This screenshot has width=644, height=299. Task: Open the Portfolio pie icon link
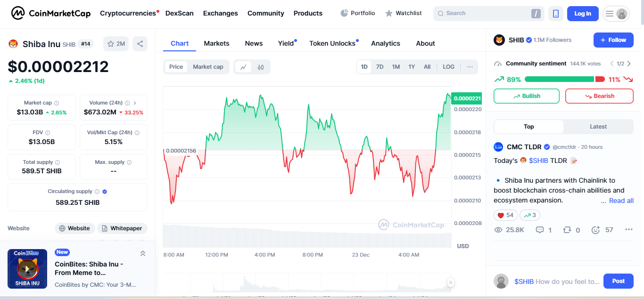(358, 13)
